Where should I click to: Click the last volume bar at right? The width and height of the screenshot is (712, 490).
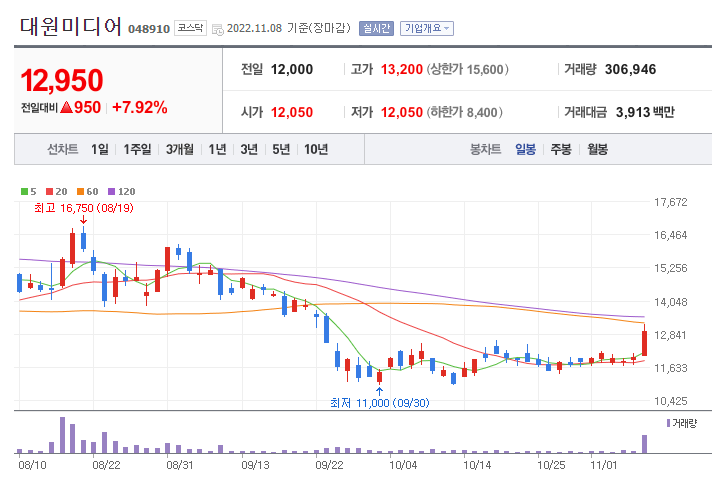(x=644, y=444)
